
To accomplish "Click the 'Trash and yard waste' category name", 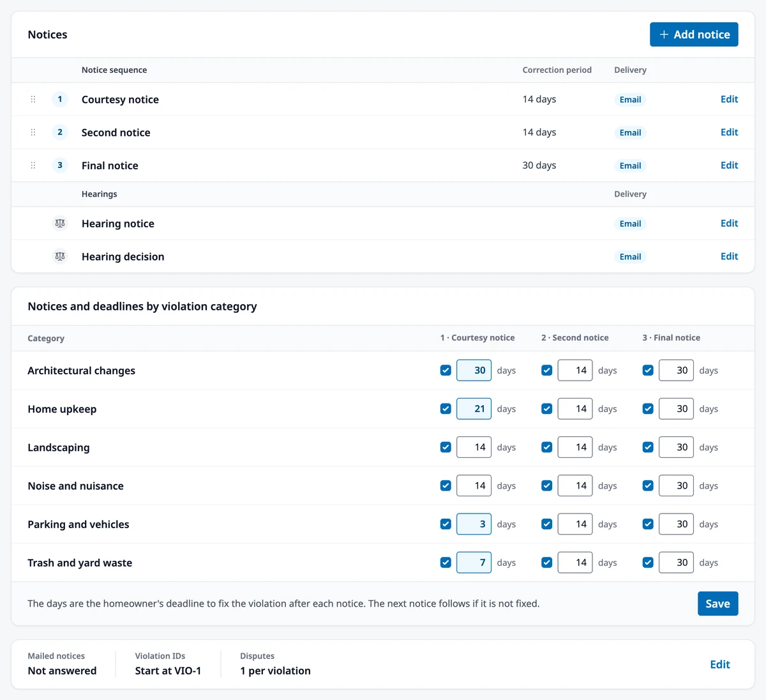I will click(x=80, y=563).
